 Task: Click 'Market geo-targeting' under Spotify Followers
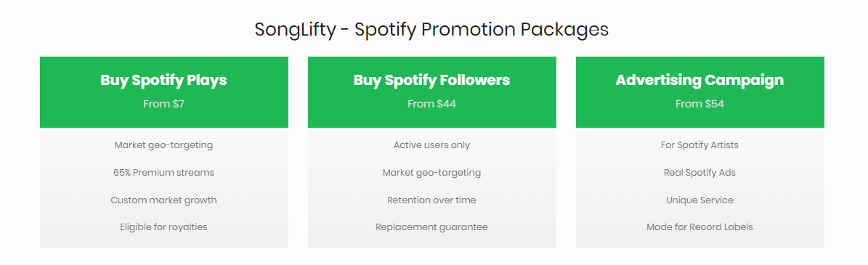[x=431, y=173]
